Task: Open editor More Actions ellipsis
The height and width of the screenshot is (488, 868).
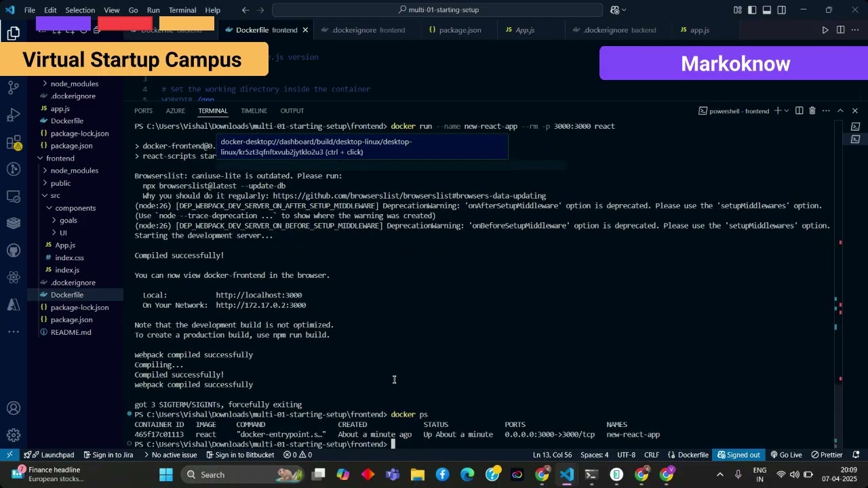Action: [x=855, y=30]
